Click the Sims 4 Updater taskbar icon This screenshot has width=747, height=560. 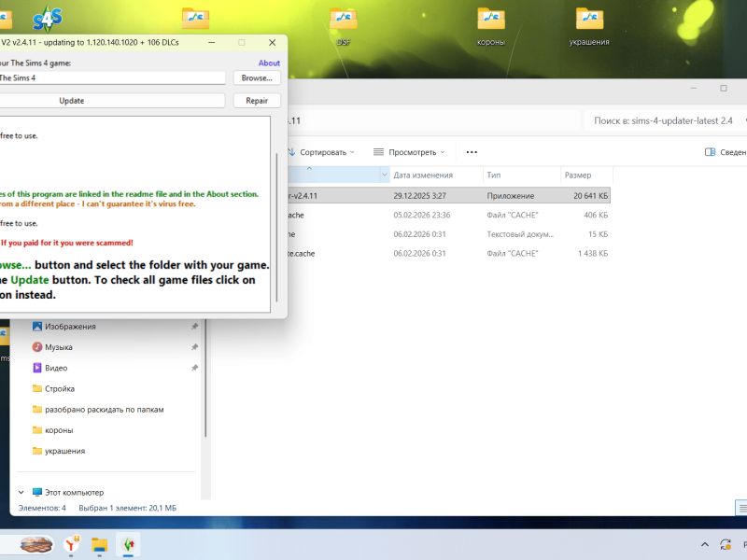pos(127,544)
